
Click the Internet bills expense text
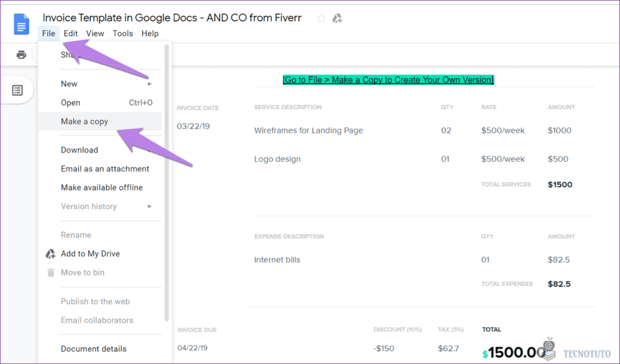coord(277,260)
